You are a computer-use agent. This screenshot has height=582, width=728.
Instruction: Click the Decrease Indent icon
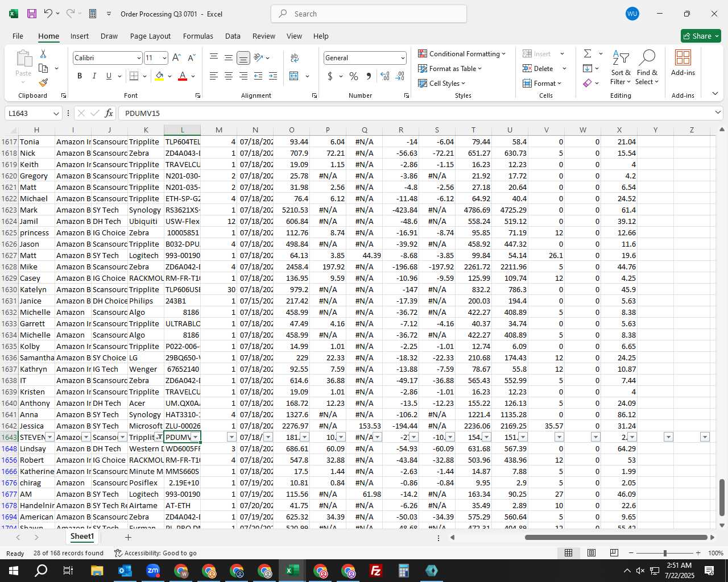tap(258, 76)
